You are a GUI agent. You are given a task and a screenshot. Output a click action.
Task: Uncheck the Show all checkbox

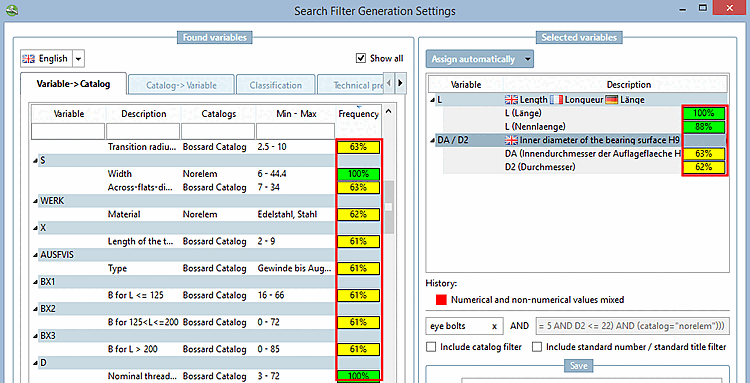click(361, 58)
